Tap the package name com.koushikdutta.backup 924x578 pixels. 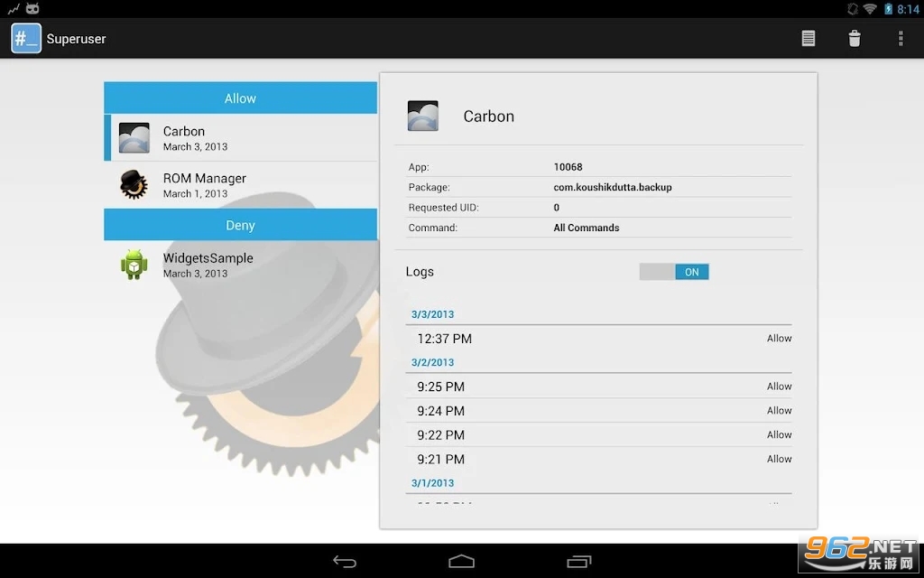[x=613, y=187]
